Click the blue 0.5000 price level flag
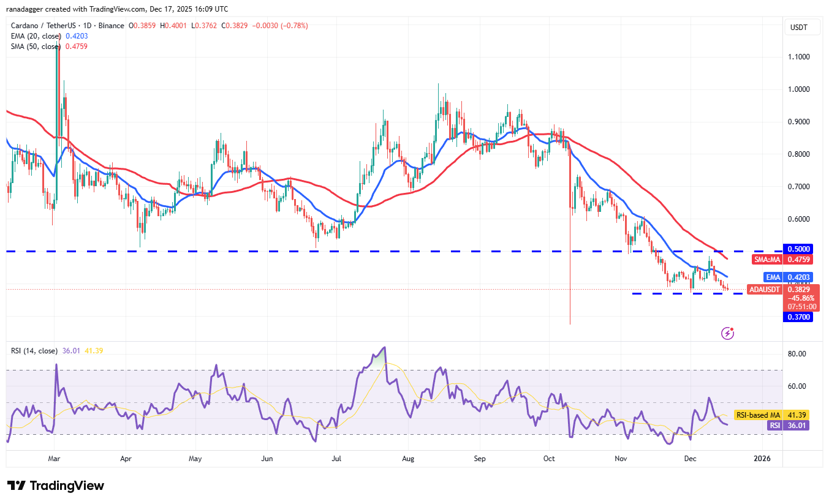The width and height of the screenshot is (829, 504). click(x=798, y=249)
